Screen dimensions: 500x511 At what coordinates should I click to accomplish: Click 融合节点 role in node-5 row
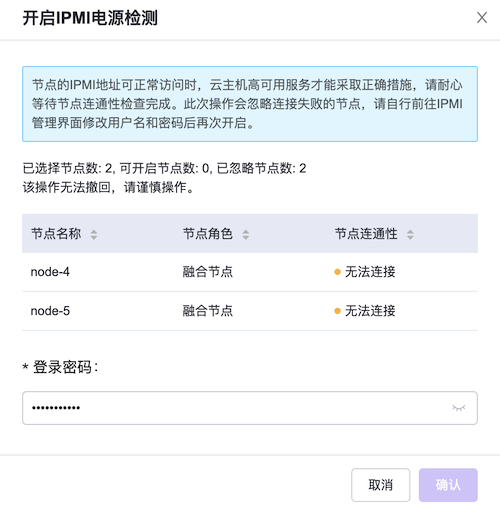click(208, 311)
